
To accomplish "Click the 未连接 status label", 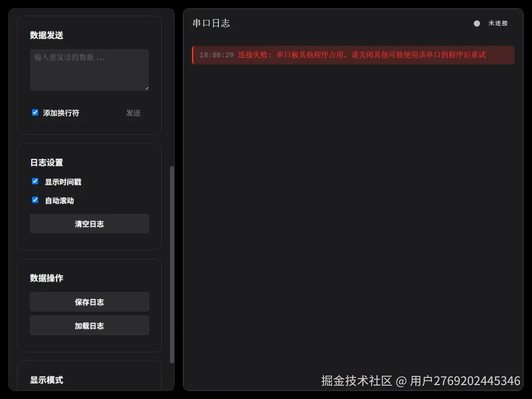I will [498, 23].
